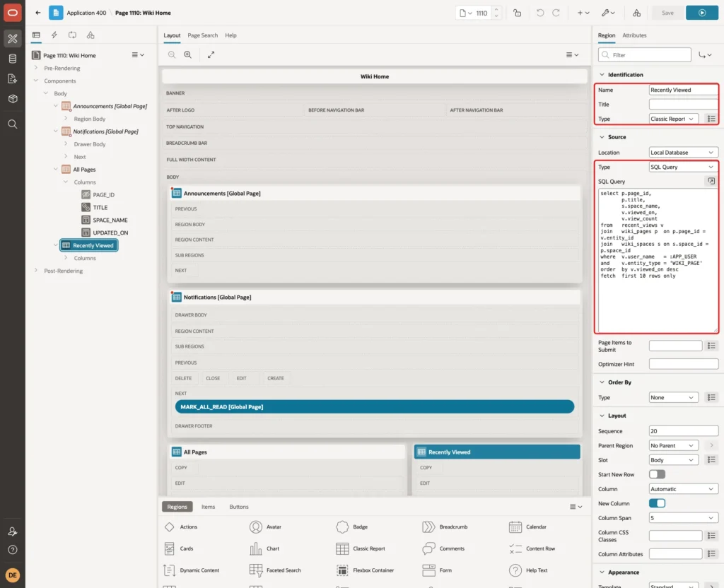Image resolution: width=724 pixels, height=588 pixels.
Task: Switch to the Items gallery tab
Action: point(208,507)
